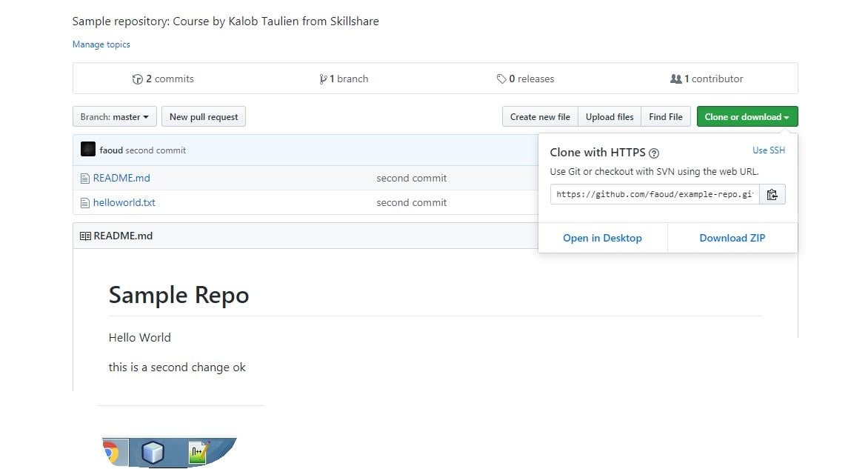Click faoud's avatar thumbnail
This screenshot has height=469, width=868.
pyautogui.click(x=88, y=149)
